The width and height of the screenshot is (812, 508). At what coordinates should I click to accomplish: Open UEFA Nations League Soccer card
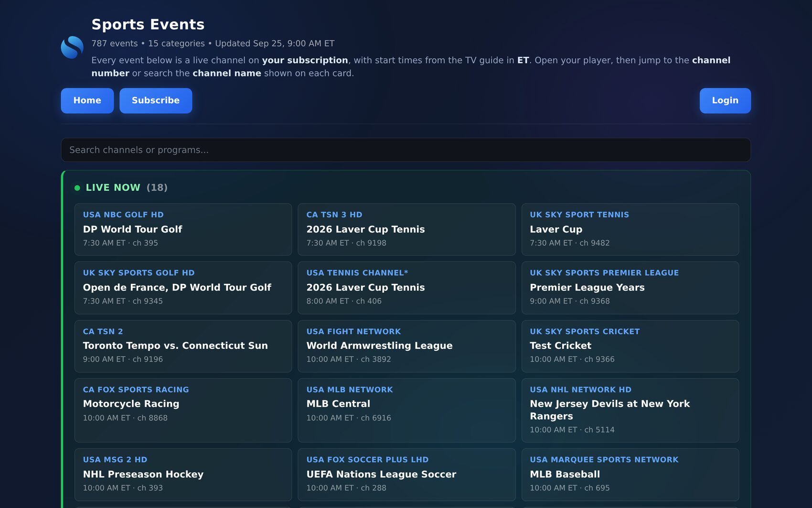click(x=406, y=475)
